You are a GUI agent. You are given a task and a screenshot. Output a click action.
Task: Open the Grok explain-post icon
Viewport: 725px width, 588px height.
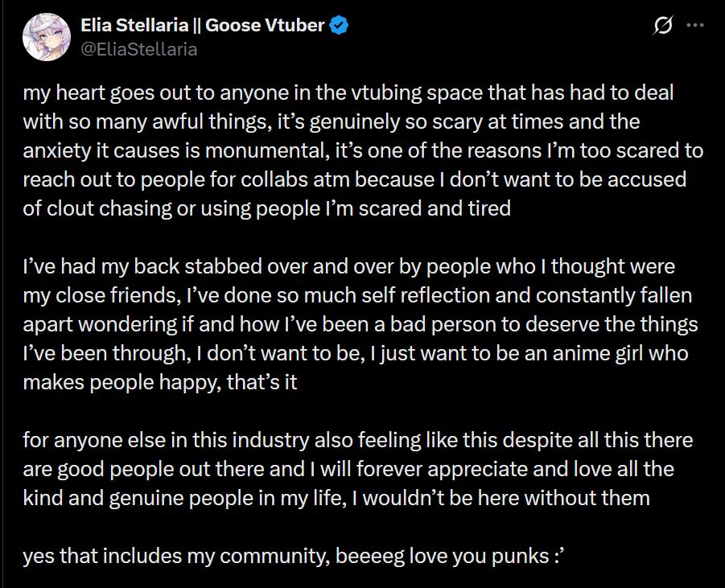coord(663,25)
